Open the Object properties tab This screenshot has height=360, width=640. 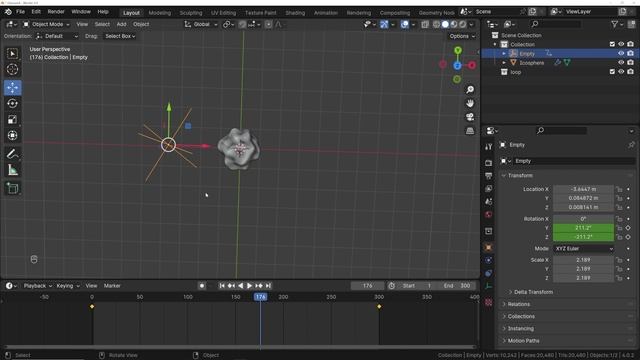tap(488, 247)
